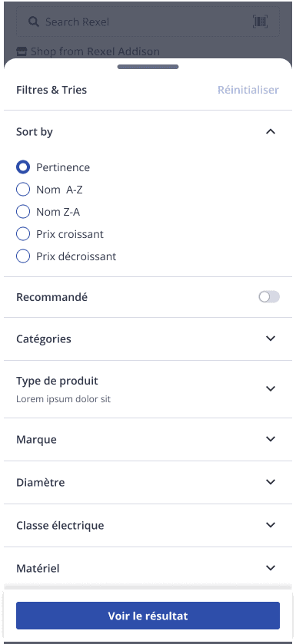Viewport: 296px width, 644px height.
Task: Click the bottom sheet drag handle
Action: tap(148, 67)
